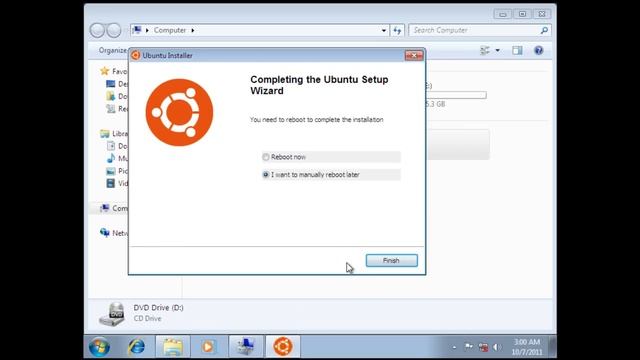Expand the arrow after Computer in address bar

193,30
